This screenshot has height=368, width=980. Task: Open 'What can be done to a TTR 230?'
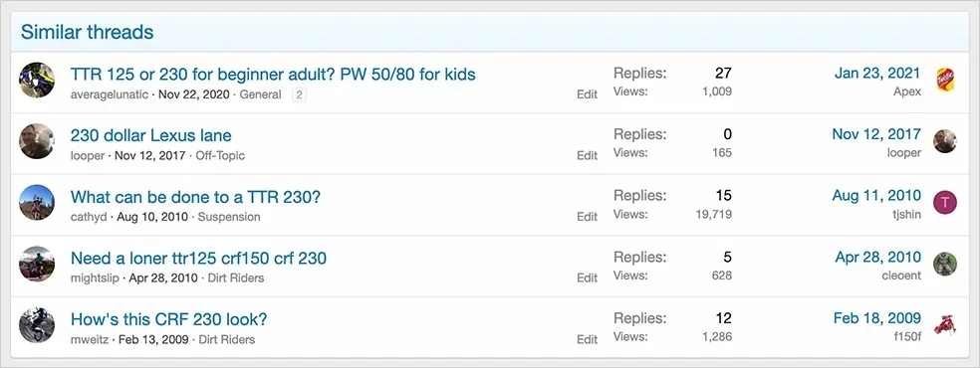pos(195,197)
